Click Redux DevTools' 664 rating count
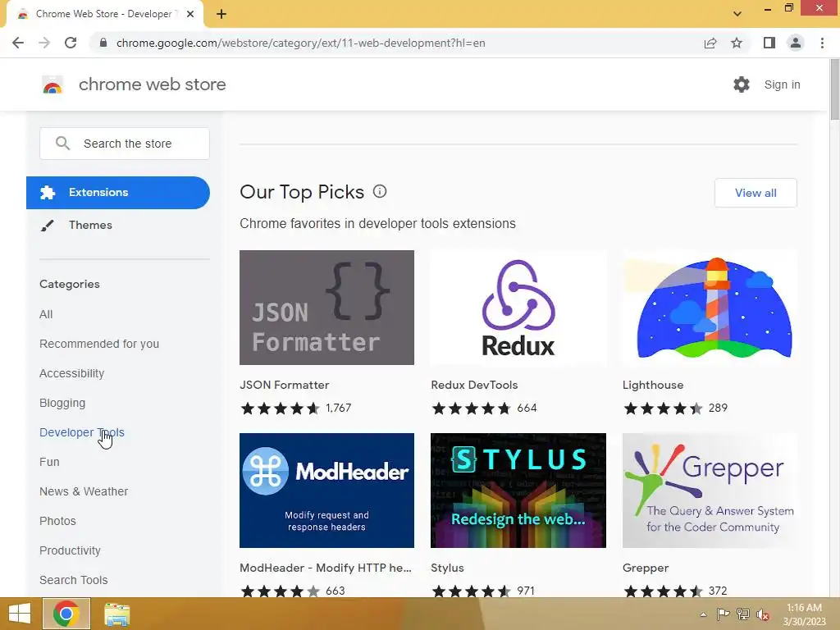Screen dimensions: 840x630 [527, 409]
